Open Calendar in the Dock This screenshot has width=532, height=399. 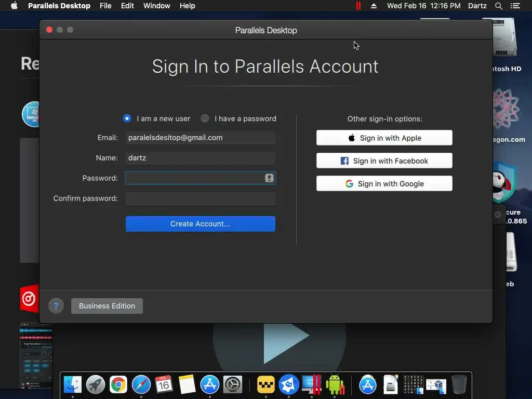164,384
